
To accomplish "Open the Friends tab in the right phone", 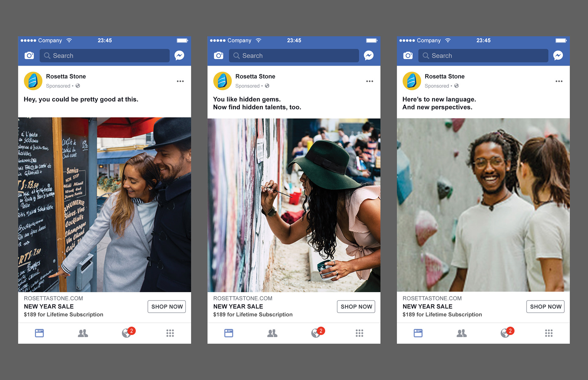I will 462,333.
